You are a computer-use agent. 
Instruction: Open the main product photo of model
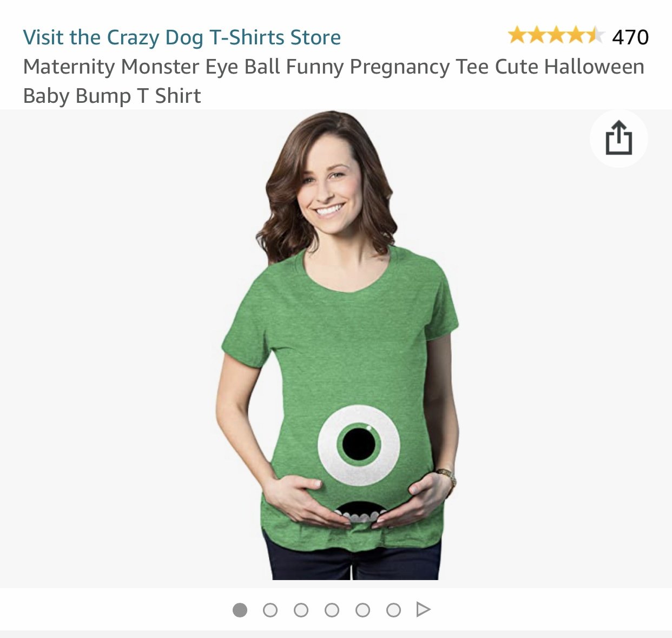pyautogui.click(x=339, y=345)
